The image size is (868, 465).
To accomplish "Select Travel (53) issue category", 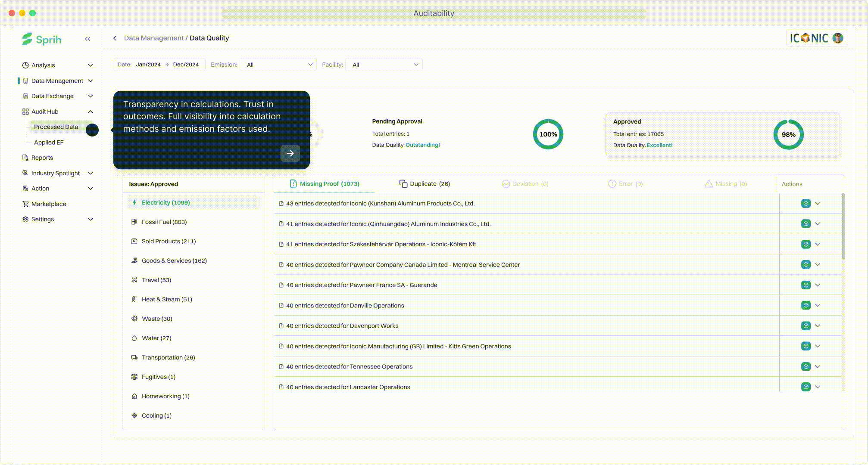I will (194, 280).
